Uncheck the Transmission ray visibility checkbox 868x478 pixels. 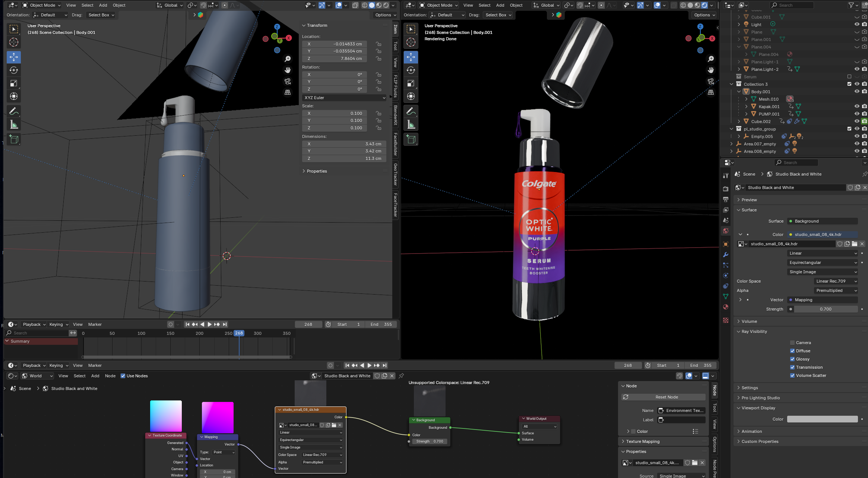point(792,367)
